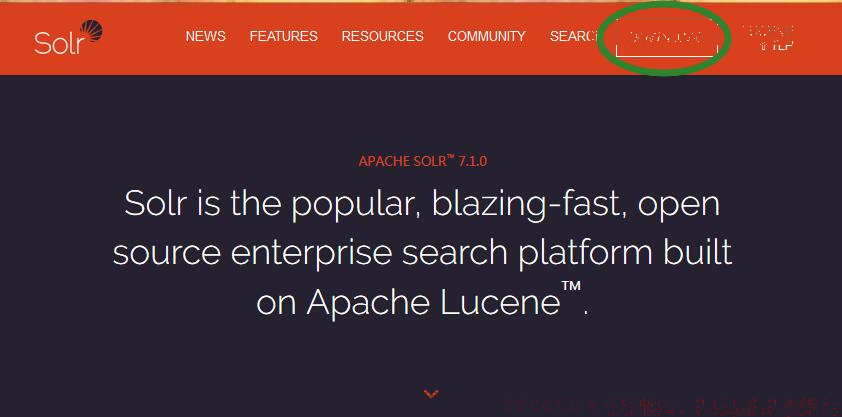Open the News menu item
The width and height of the screenshot is (842, 417).
206,36
